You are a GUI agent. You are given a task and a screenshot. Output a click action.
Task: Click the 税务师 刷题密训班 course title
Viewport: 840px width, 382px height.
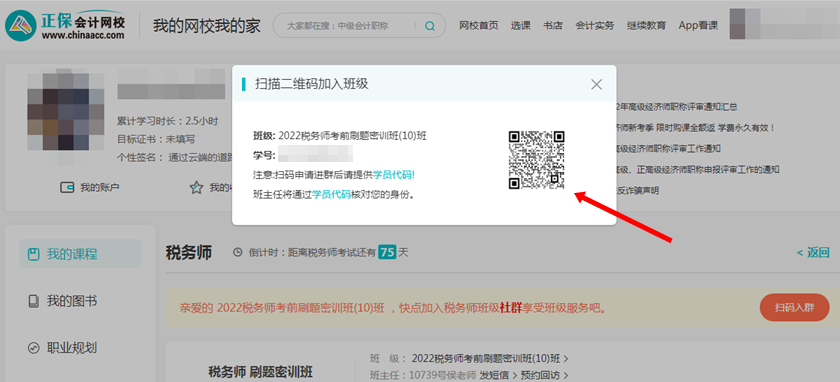click(x=260, y=371)
